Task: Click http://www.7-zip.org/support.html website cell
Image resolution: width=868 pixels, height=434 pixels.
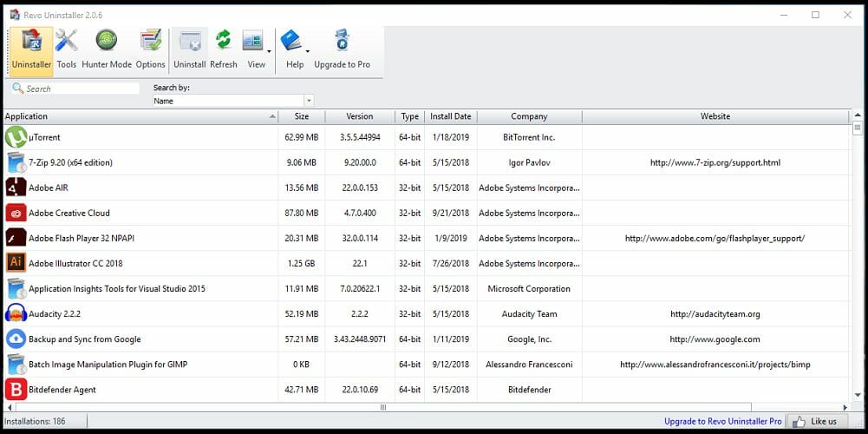Action: coord(715,162)
